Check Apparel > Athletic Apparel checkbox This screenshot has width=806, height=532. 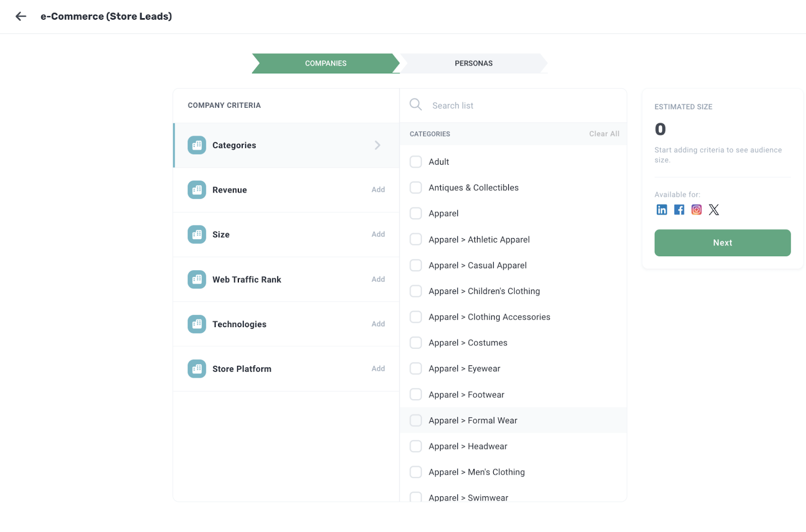coord(416,239)
